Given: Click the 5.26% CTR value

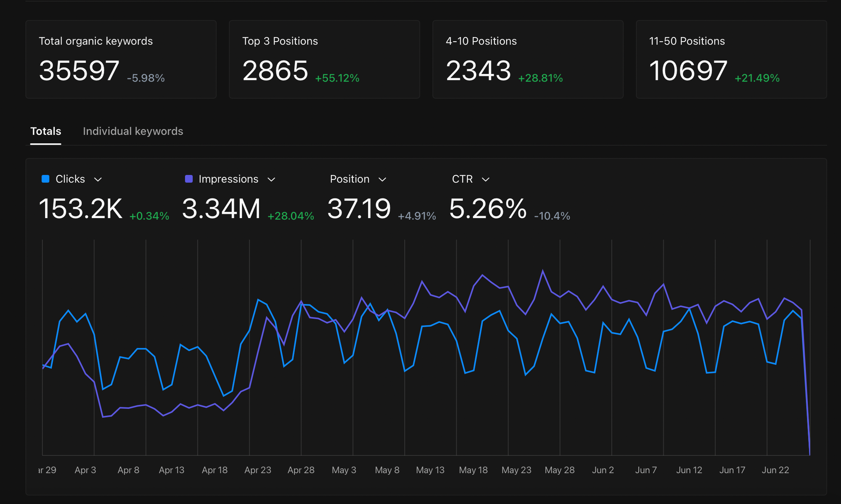Looking at the screenshot, I should (x=487, y=207).
